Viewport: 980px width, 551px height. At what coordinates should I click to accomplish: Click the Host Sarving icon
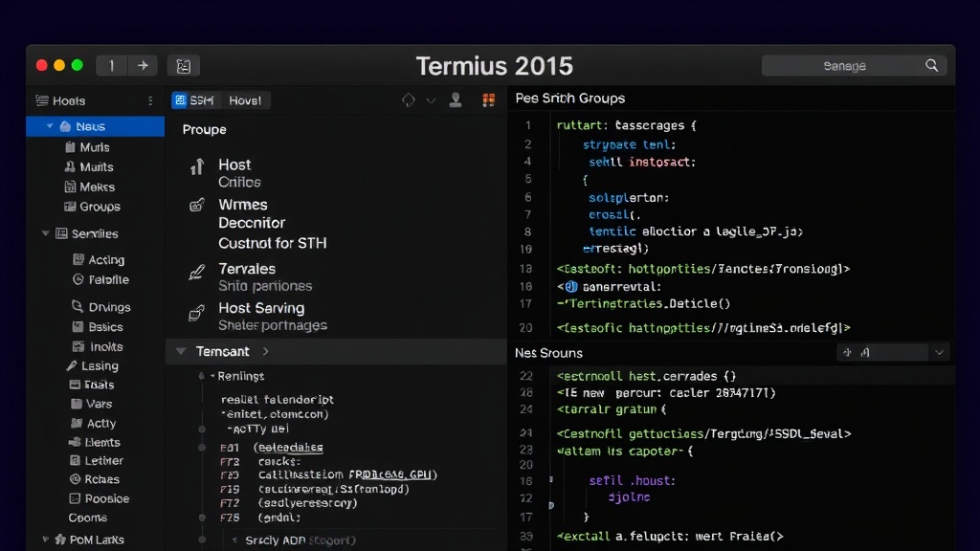coord(197,312)
